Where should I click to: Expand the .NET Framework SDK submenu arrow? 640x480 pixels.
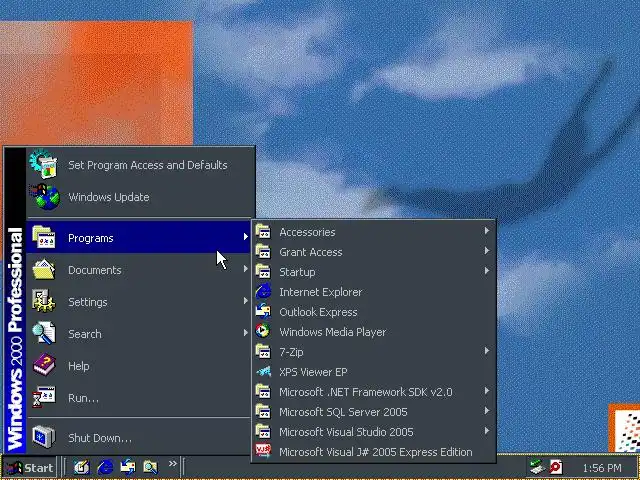(x=487, y=391)
